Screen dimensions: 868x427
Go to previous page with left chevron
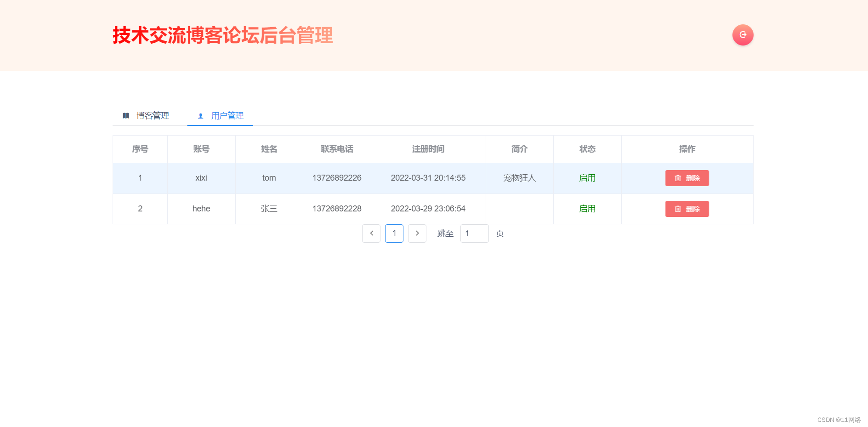(371, 233)
